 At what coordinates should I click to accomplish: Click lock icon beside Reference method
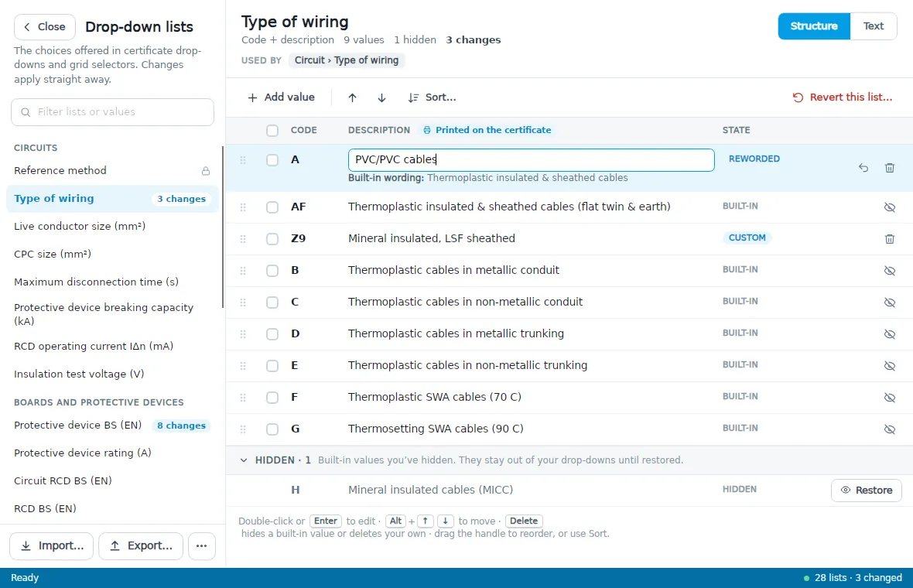click(206, 171)
